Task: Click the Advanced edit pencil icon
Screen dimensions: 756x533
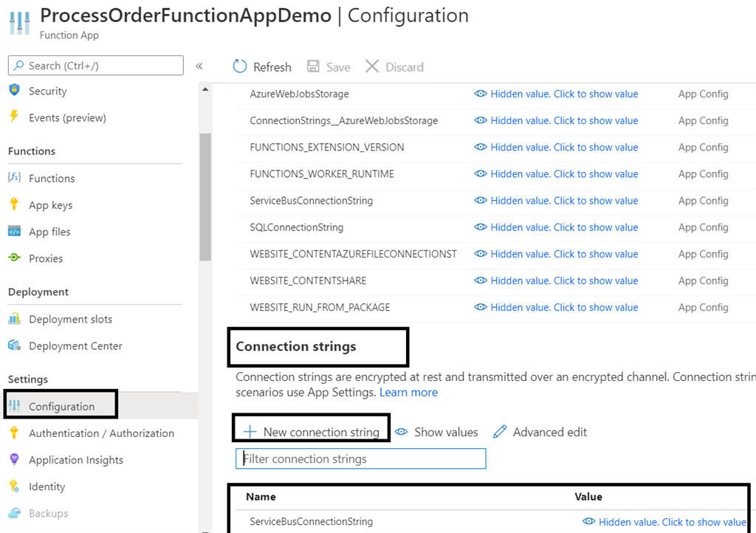Action: (500, 431)
